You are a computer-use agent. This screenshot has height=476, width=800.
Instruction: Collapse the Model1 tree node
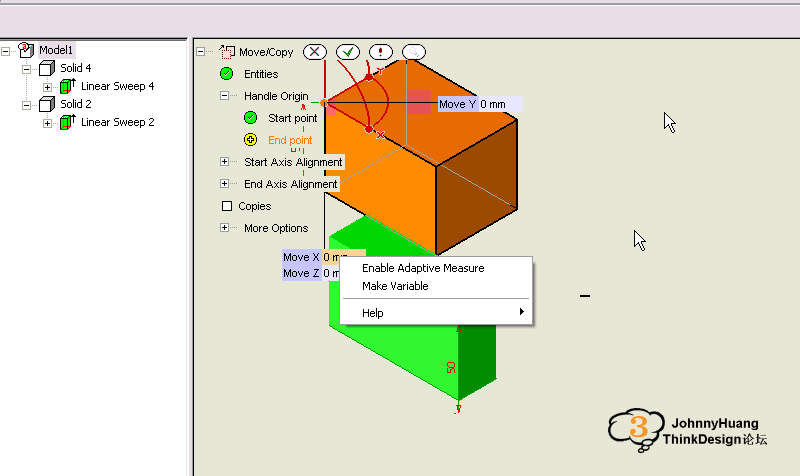pos(6,51)
